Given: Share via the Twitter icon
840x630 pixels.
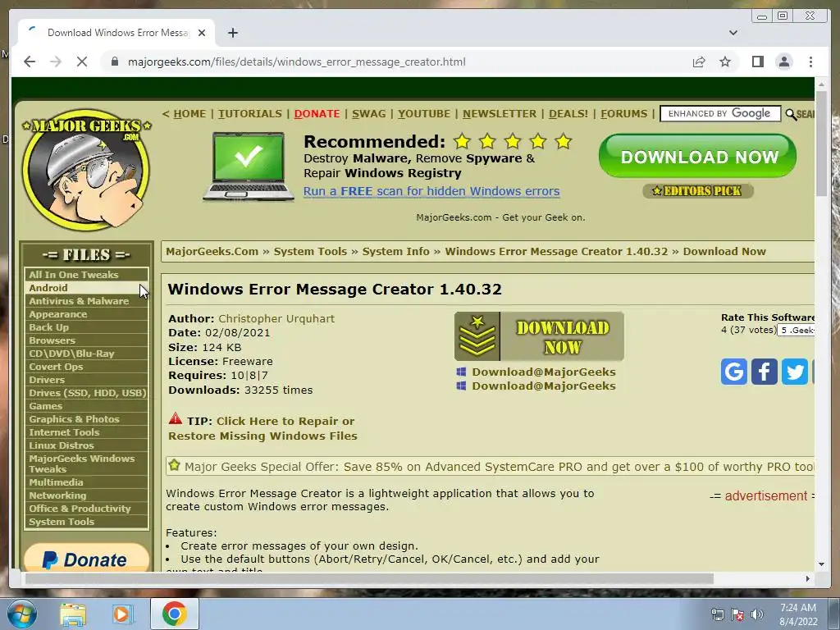Looking at the screenshot, I should [794, 372].
